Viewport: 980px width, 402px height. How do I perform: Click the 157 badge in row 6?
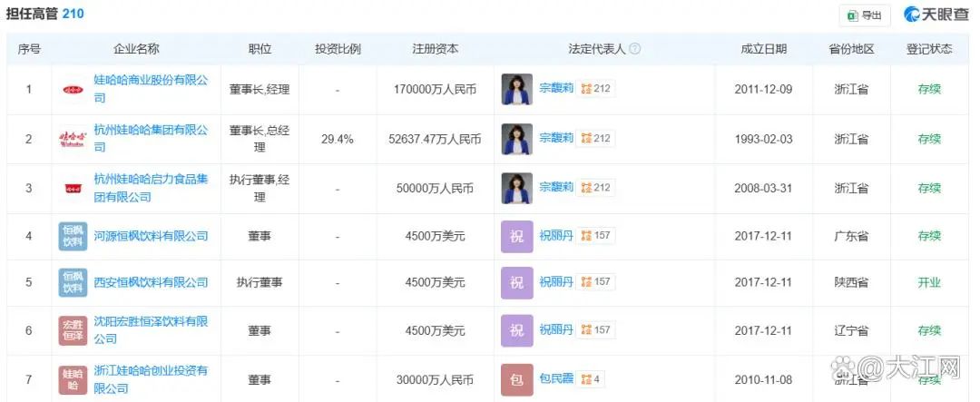pyautogui.click(x=595, y=330)
